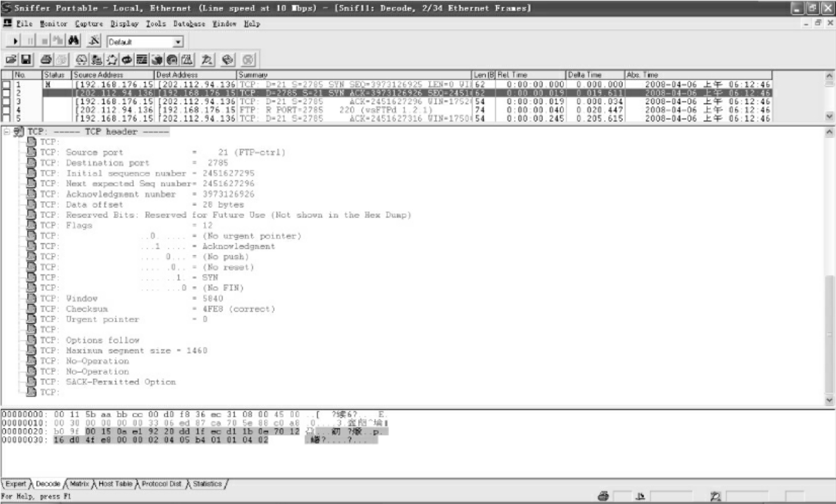Switch to the Decode tab
The image size is (836, 504).
(48, 484)
